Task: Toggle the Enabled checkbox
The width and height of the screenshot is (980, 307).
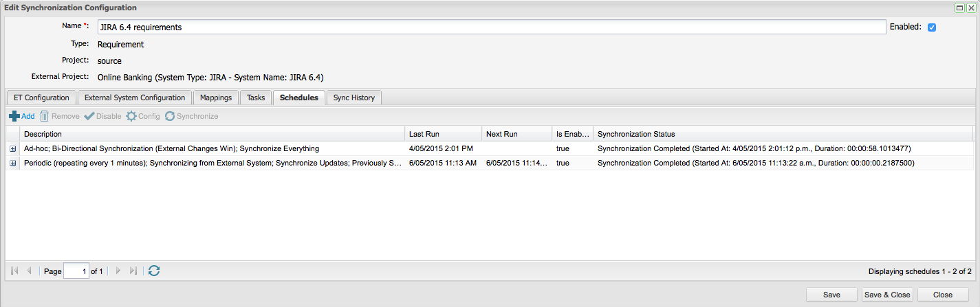Action: (x=932, y=27)
